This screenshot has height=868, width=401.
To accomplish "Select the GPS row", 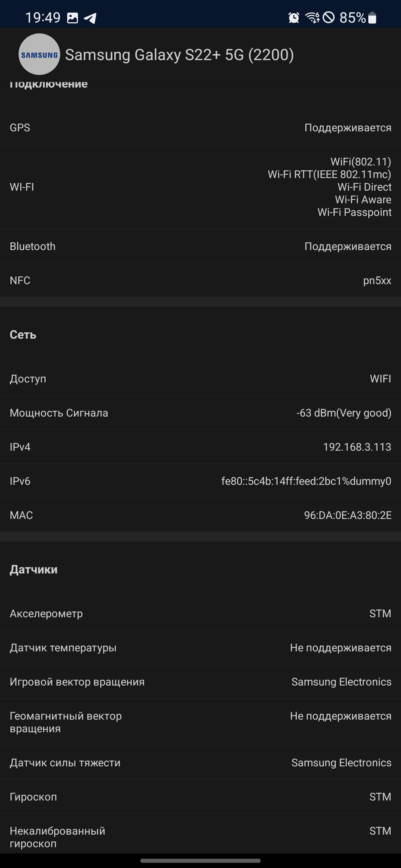I will point(200,128).
